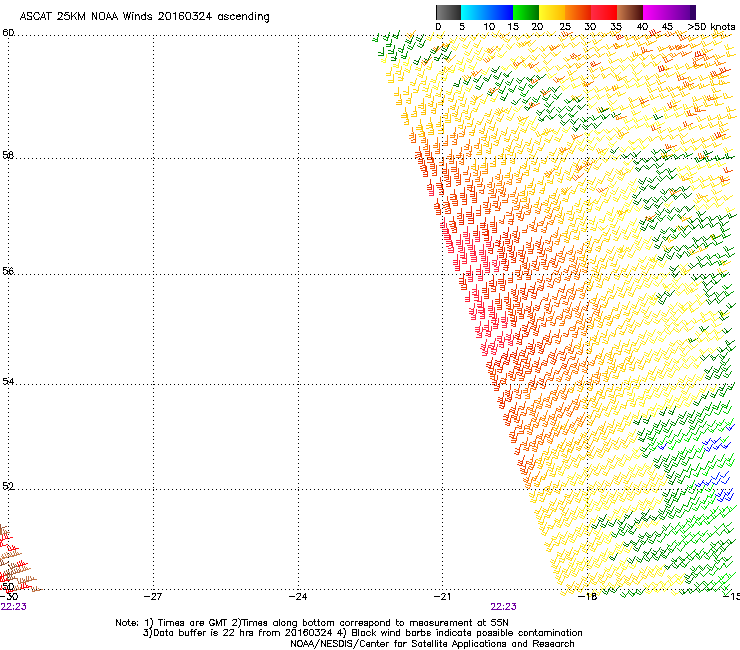
Task: Click the longitude label '-27'
Action: 152,596
